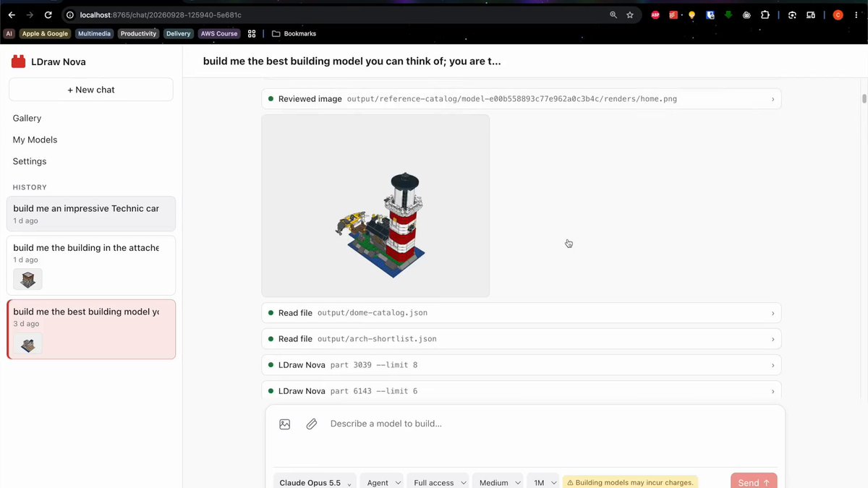Open the Agent mode dropdown
868x488 pixels.
383,482
